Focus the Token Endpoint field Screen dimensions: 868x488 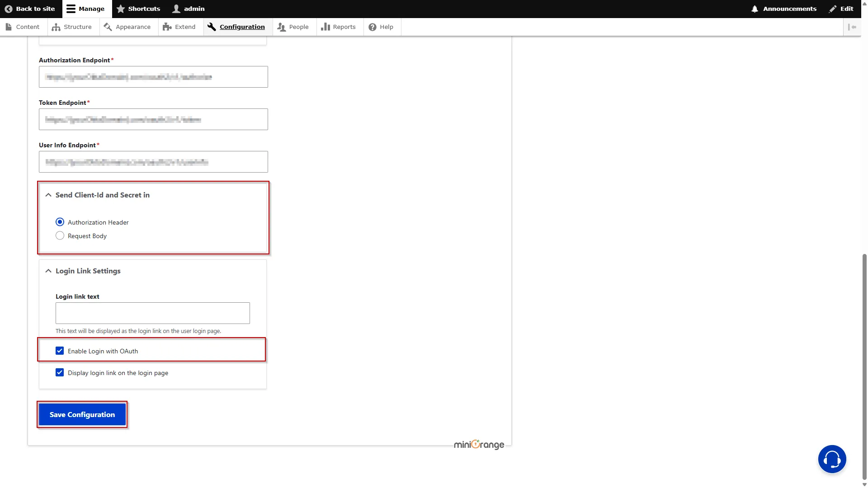[x=153, y=119]
